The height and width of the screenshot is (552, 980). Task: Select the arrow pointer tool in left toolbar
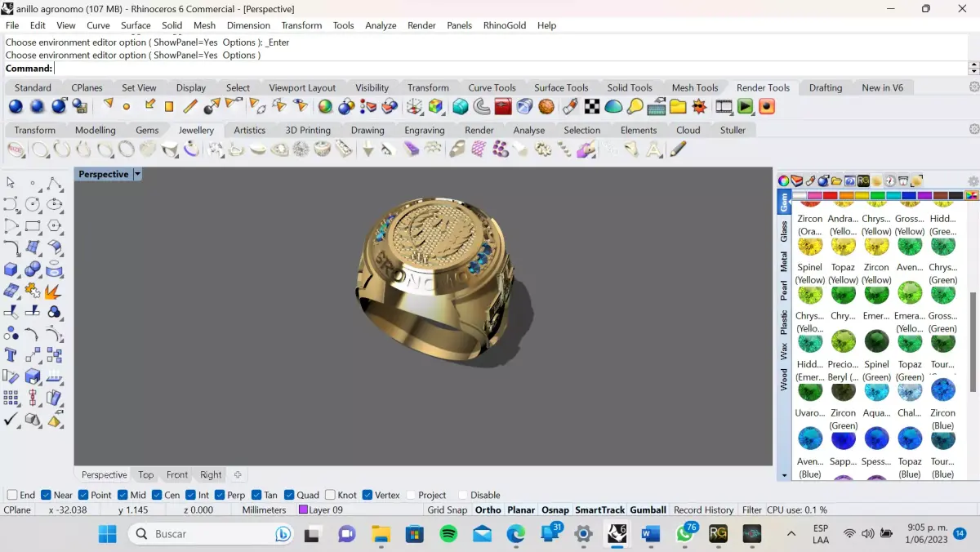[x=11, y=183]
